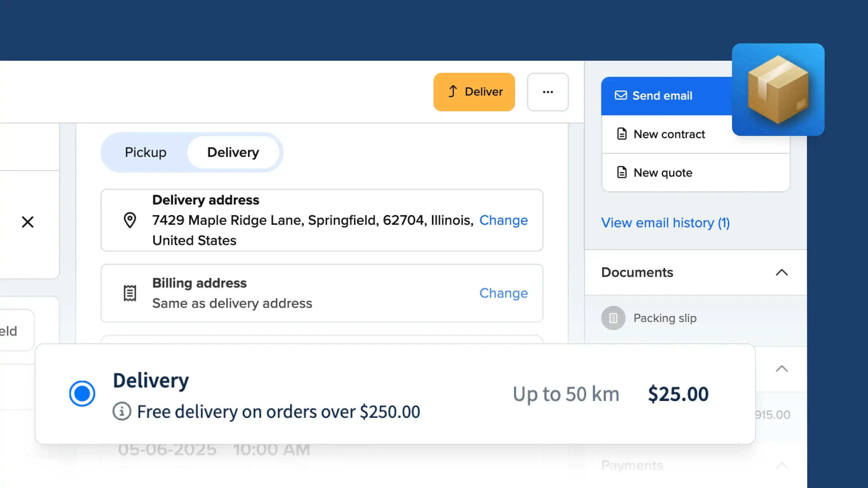Screen dimensions: 868x488
Task: Click the receipt icon next to Billing address
Action: [x=129, y=293]
